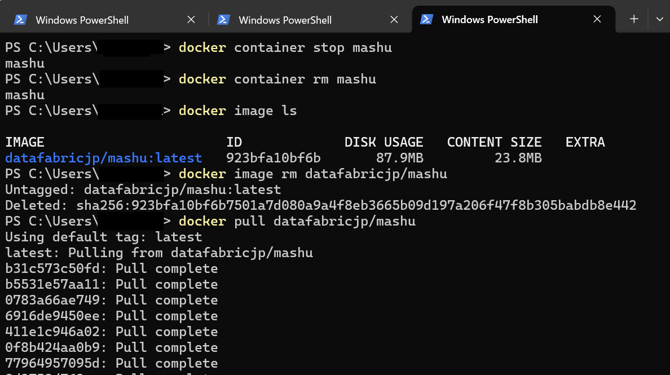The height and width of the screenshot is (375, 670).
Task: Click the 'Untagged: datafabricjp/mashu:latest' line
Action: click(143, 190)
